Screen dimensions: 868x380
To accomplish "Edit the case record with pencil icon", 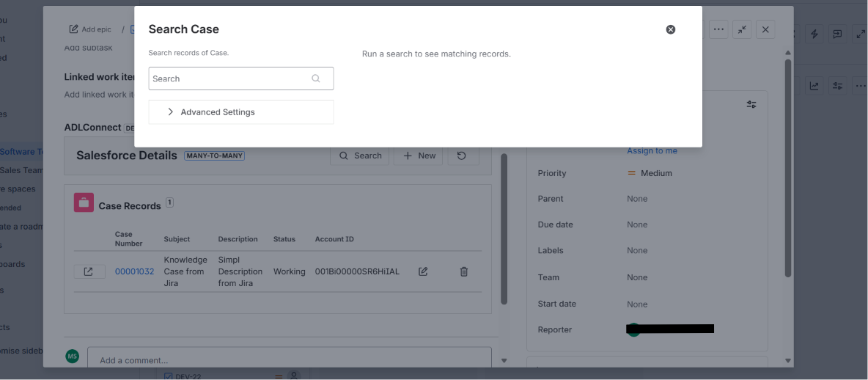I will coord(423,271).
